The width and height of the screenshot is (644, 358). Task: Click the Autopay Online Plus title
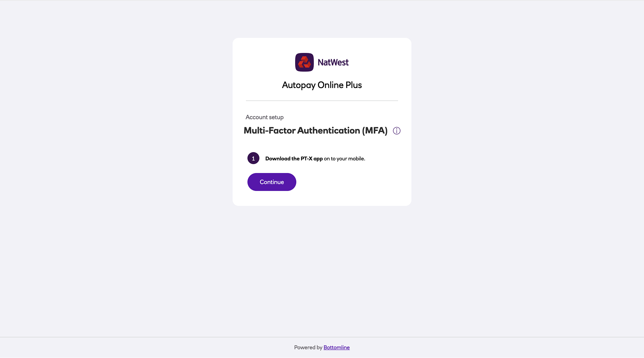[x=322, y=85]
